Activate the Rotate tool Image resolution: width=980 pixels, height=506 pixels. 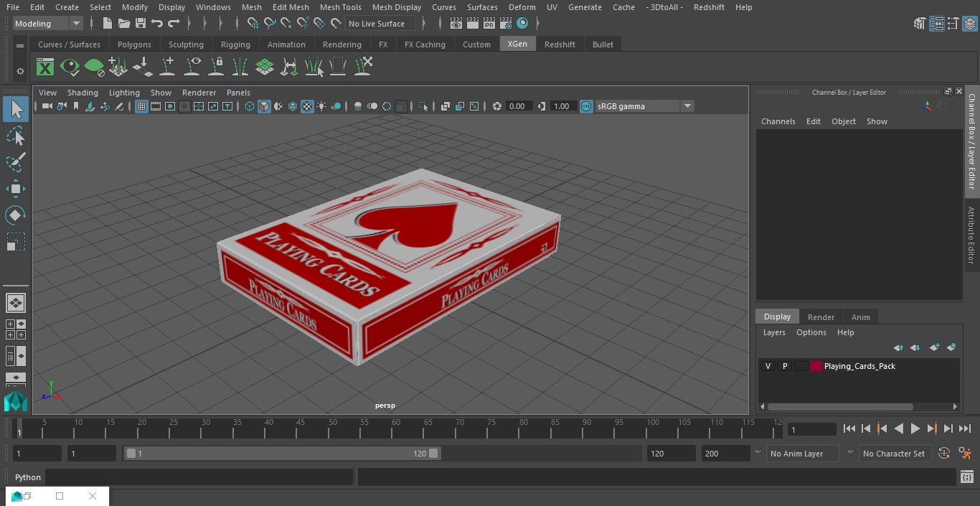16,215
